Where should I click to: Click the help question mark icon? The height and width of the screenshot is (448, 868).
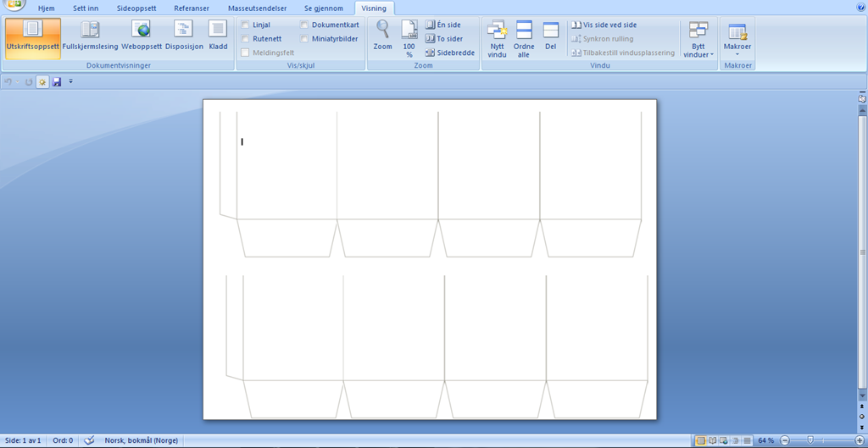(x=861, y=7)
